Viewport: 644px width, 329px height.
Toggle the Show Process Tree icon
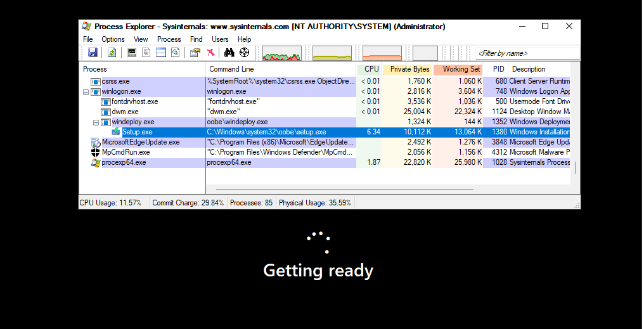point(146,53)
